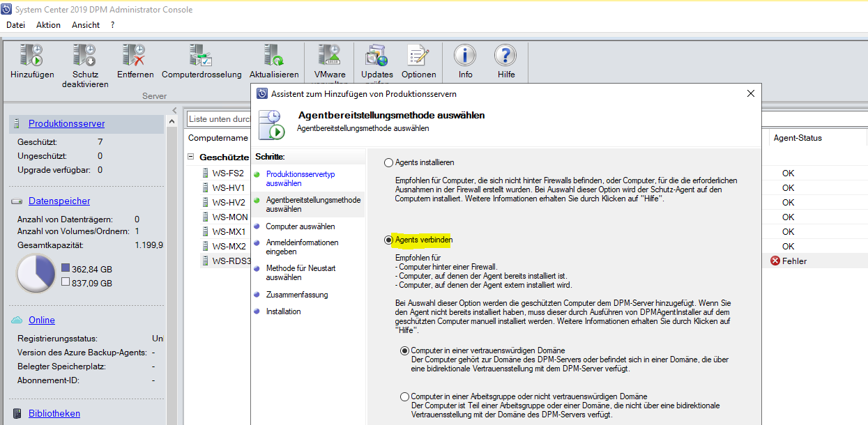The image size is (868, 425).
Task: Click the Info toolbar icon
Action: (465, 56)
